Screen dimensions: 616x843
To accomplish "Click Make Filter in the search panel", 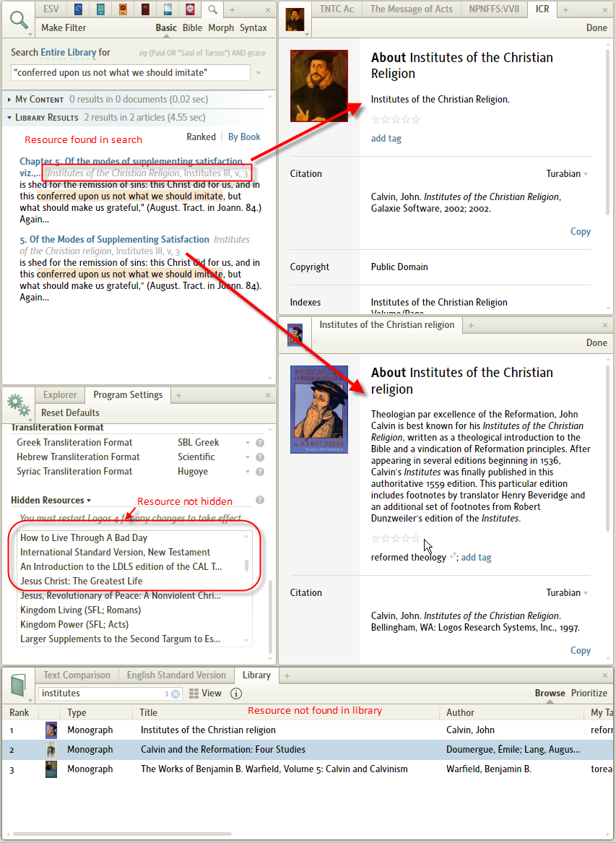I will (x=64, y=28).
